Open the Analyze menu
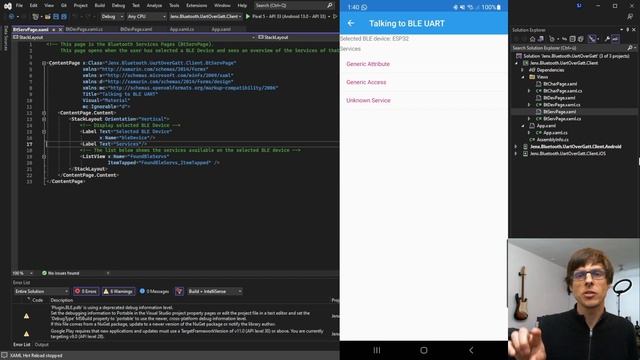The image size is (640, 360). tap(154, 5)
